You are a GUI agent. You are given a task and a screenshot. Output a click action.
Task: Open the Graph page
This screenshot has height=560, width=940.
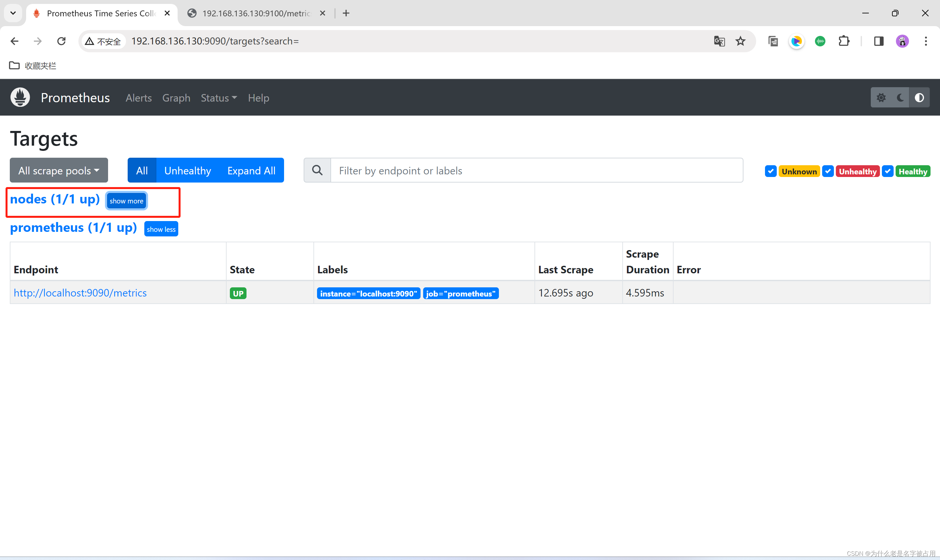pyautogui.click(x=176, y=98)
